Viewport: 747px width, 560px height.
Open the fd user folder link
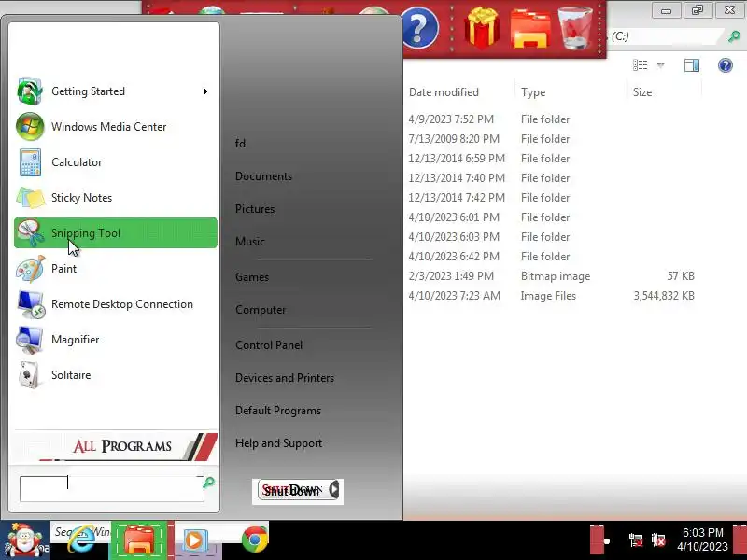[x=240, y=144]
